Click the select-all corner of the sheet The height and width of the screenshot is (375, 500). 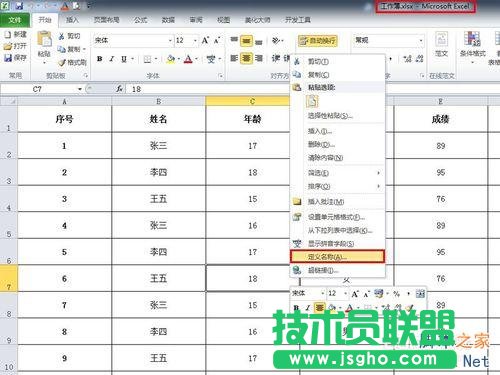pos(9,101)
